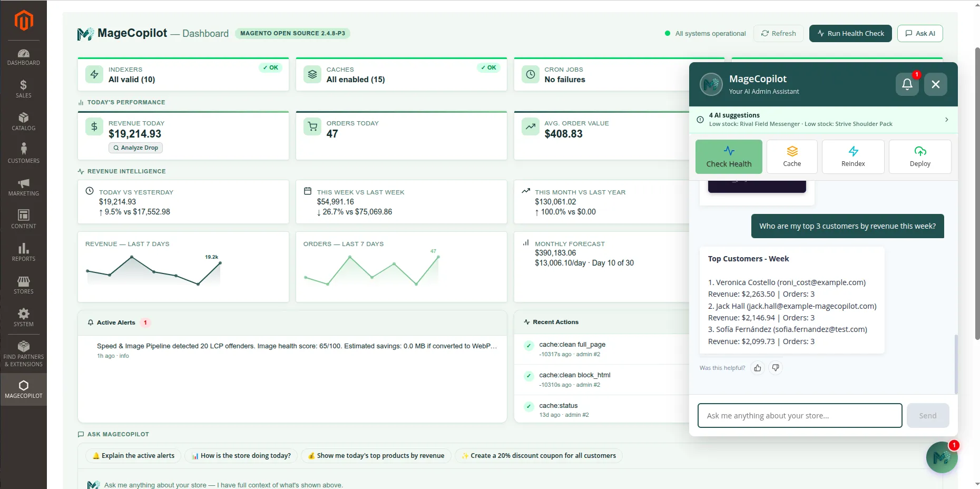Open Ask AI from the header
Screen dimensions: 980x489
coord(920,33)
